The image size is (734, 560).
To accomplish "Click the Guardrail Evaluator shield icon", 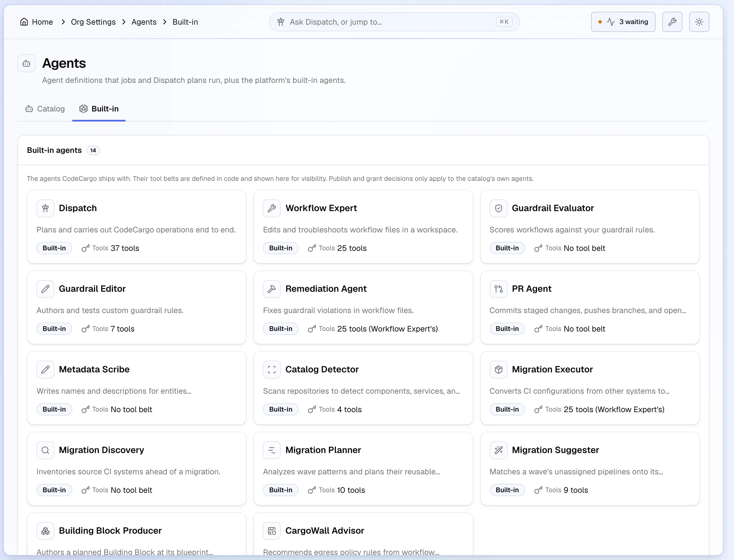I will pos(498,208).
